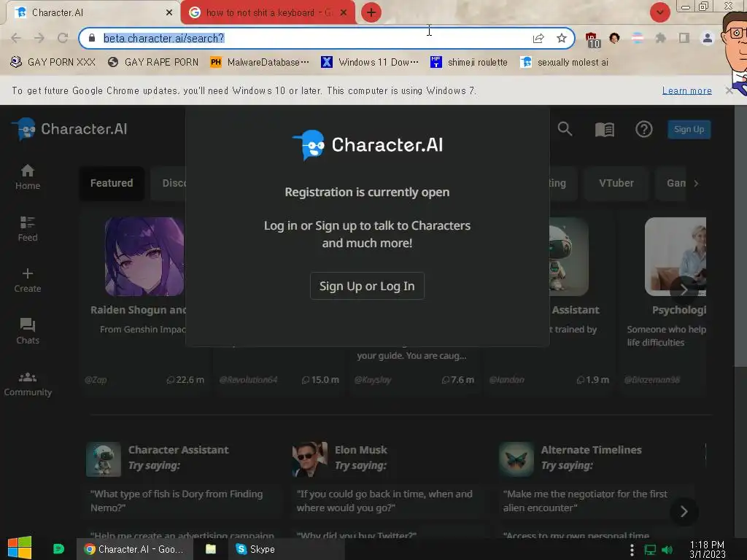The image size is (747, 560).
Task: Bookmark the page with the star icon
Action: [562, 38]
